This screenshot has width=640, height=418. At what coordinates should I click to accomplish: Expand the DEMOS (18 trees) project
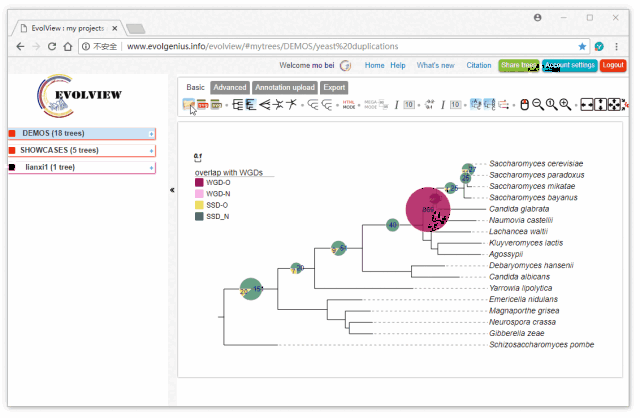81,133
